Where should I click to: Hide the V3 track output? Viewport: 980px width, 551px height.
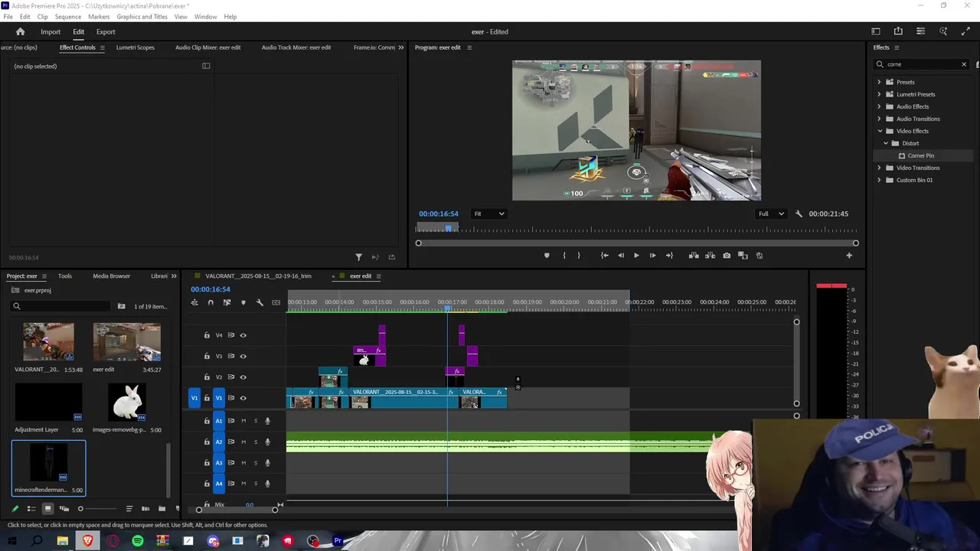243,356
